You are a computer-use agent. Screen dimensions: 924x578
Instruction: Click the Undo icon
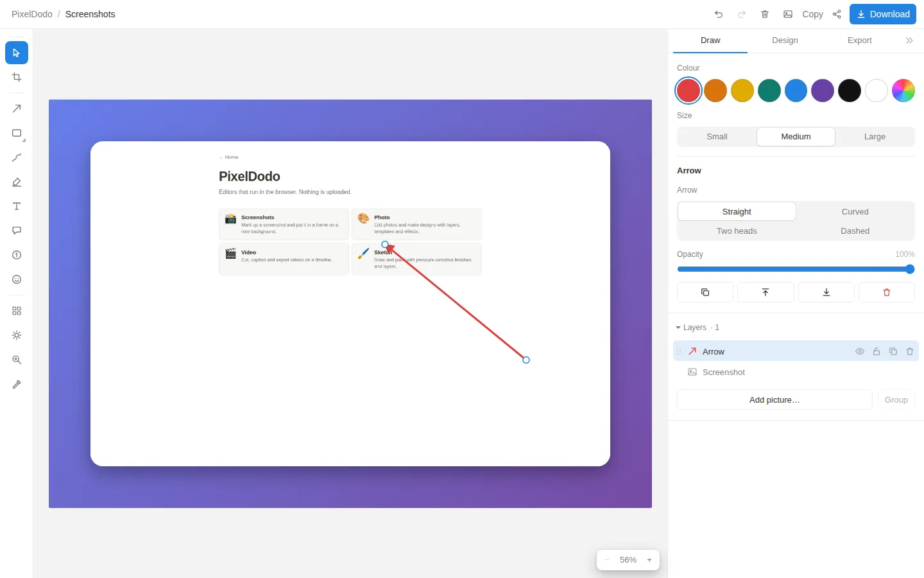point(719,14)
